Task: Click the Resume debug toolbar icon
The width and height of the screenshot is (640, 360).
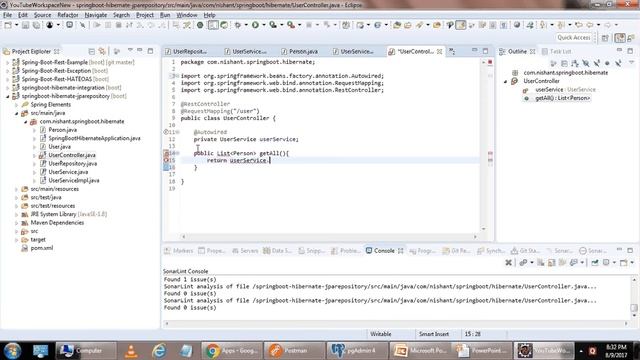Action: click(97, 25)
